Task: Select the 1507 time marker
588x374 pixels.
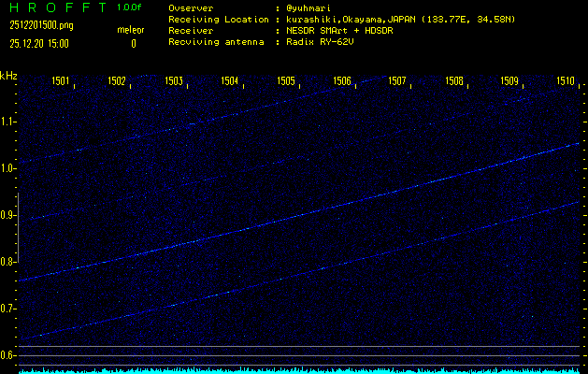Action: [x=398, y=82]
